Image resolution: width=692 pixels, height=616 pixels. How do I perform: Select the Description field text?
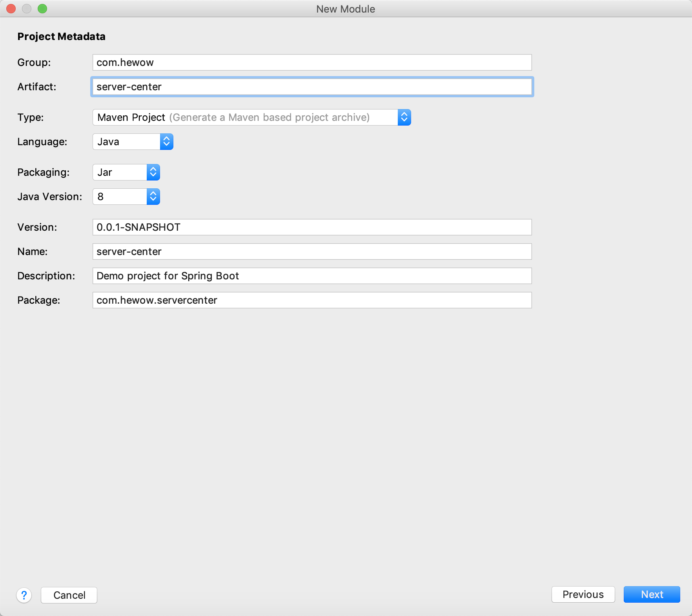tap(312, 276)
